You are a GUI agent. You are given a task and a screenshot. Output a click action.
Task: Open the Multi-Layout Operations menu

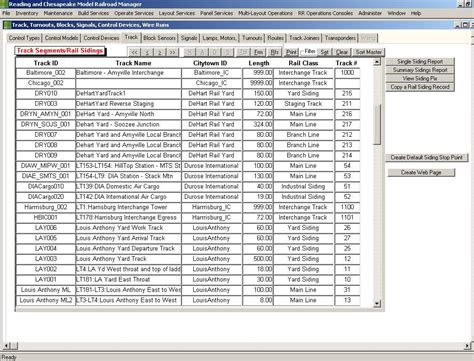pyautogui.click(x=265, y=13)
